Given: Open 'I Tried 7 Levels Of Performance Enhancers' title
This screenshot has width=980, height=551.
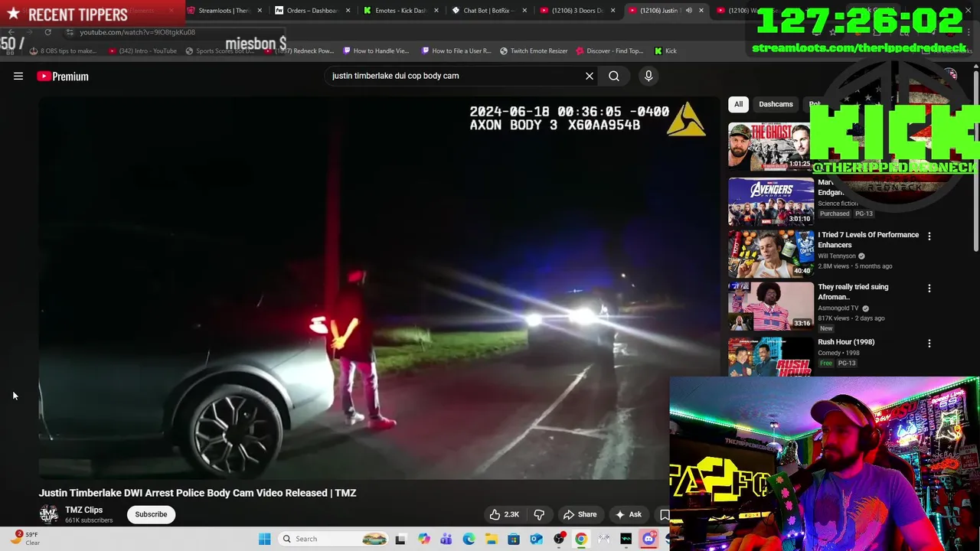Looking at the screenshot, I should (868, 240).
